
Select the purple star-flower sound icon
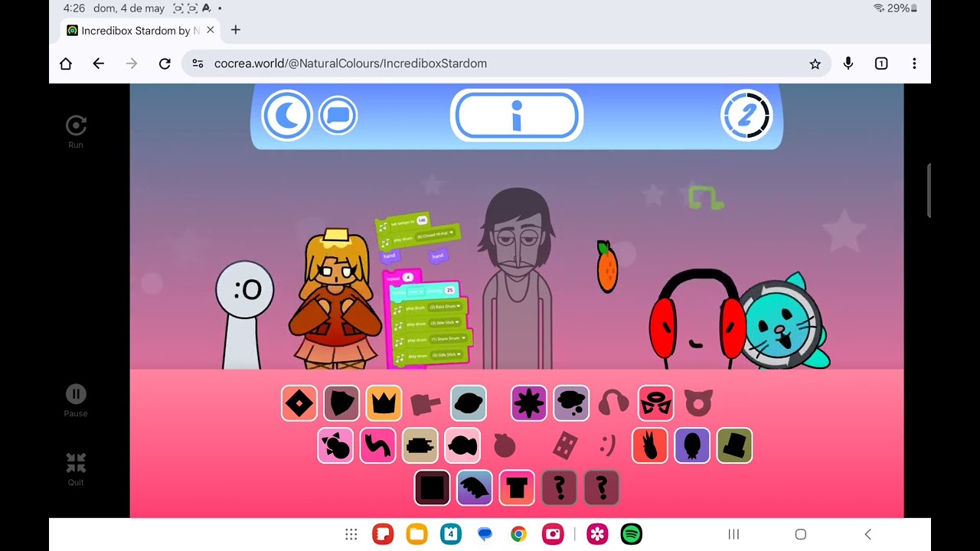529,403
